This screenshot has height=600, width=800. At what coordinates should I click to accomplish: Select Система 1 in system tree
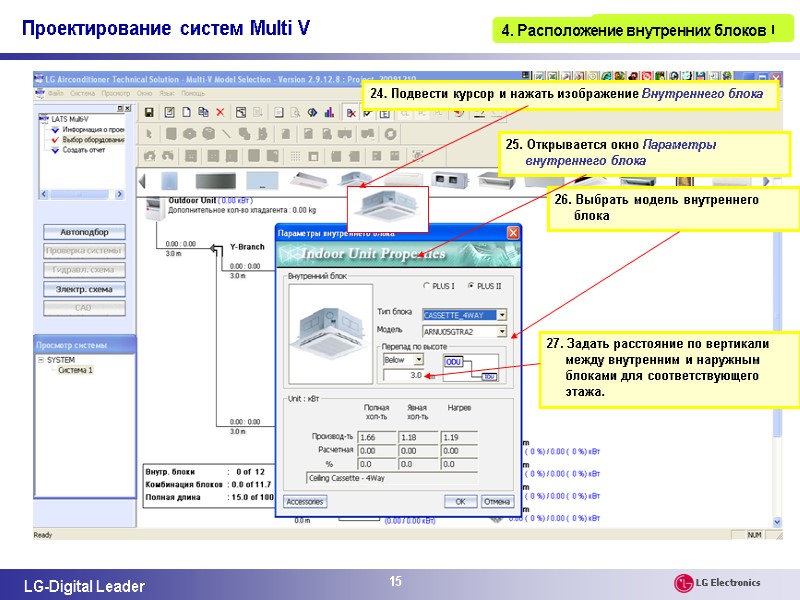coord(76,370)
